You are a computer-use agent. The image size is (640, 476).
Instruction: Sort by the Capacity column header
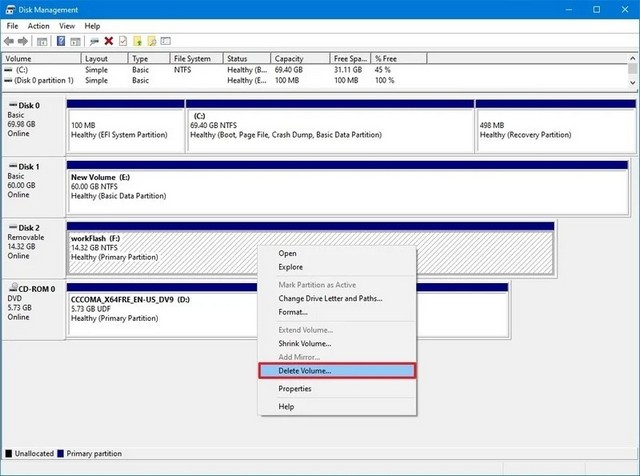tap(300, 58)
